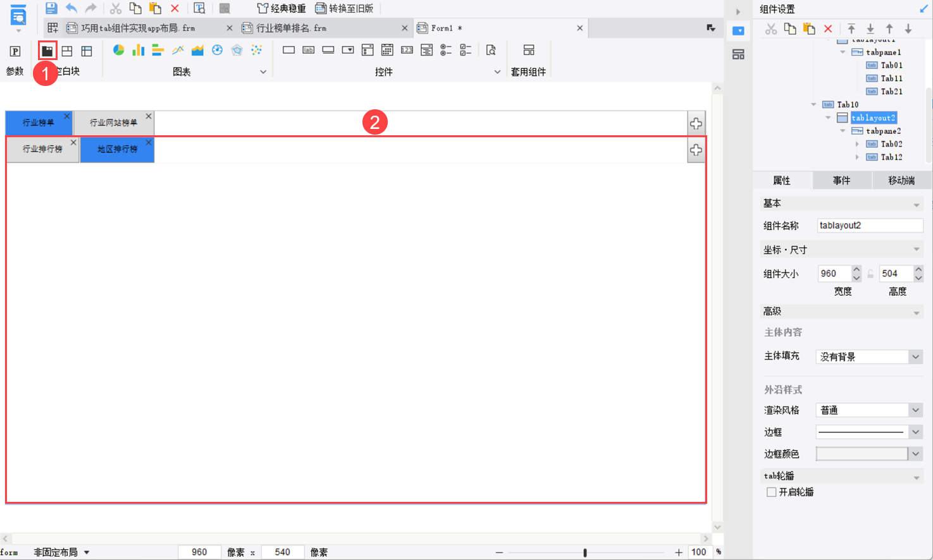Image resolution: width=933 pixels, height=560 pixels.
Task: Delete selected component in 组件设置 panel
Action: [x=828, y=28]
